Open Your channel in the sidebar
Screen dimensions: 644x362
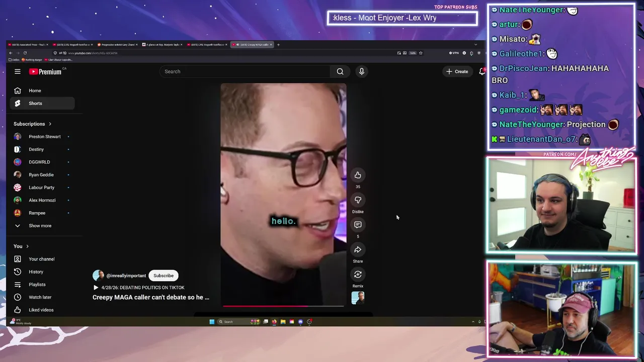click(42, 259)
